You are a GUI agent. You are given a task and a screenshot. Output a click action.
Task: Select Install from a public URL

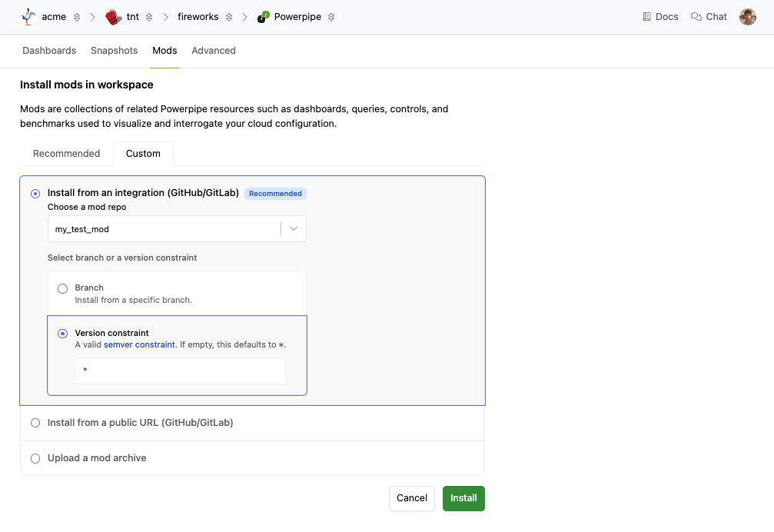(35, 423)
